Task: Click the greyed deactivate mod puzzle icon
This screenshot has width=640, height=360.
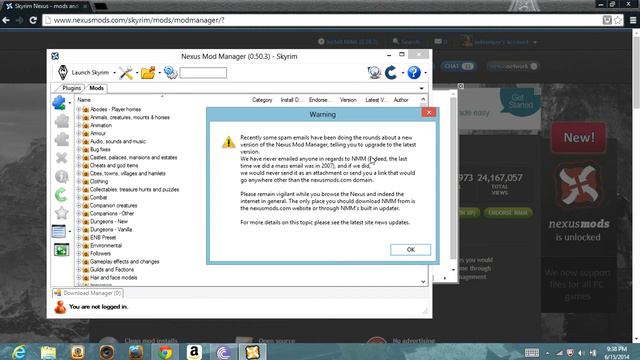Action: 62,139
